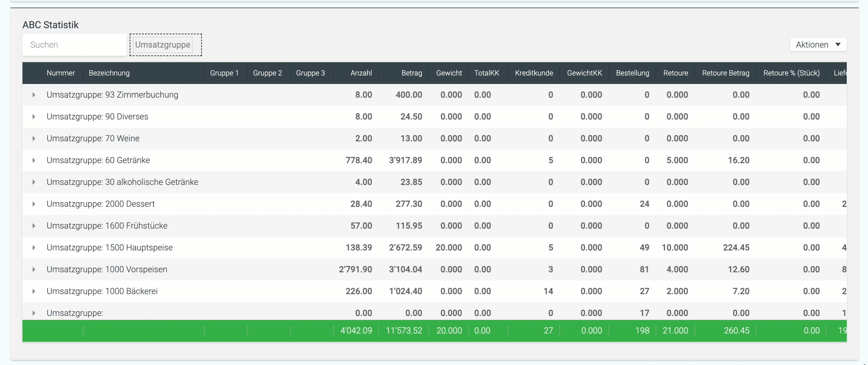Screen dimensions: 868x365
Task: Expand the 1000 Vorspeisen group row
Action: tap(34, 270)
